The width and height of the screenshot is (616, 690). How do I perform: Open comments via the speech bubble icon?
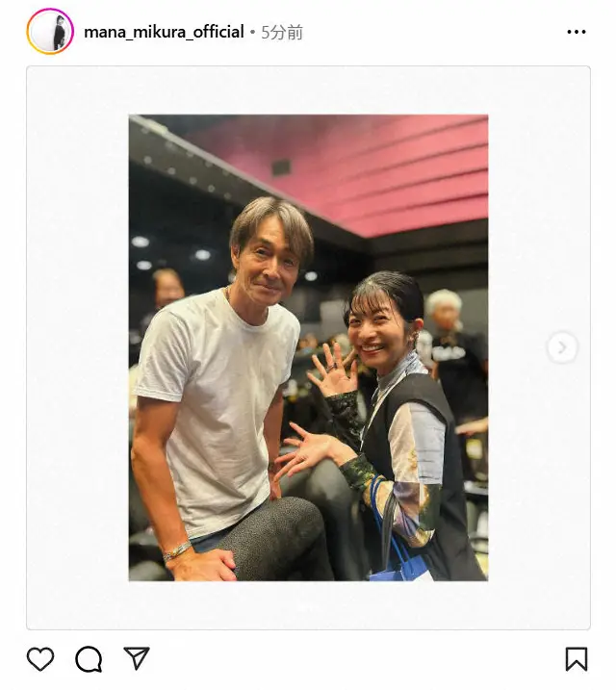pyautogui.click(x=89, y=659)
